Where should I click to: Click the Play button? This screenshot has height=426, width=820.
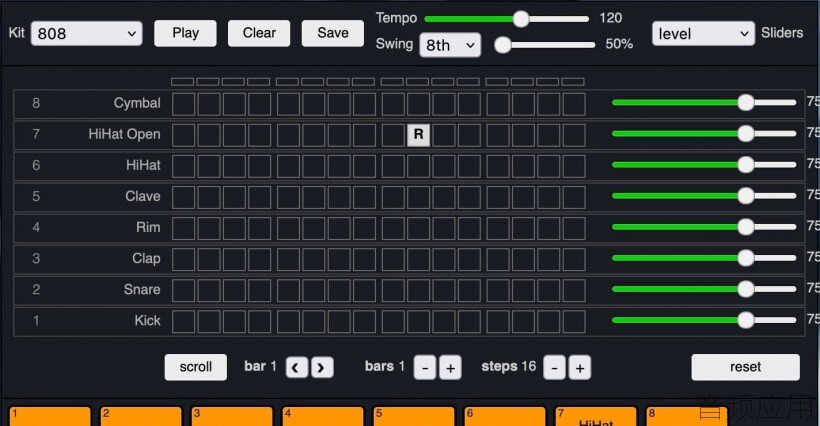185,33
